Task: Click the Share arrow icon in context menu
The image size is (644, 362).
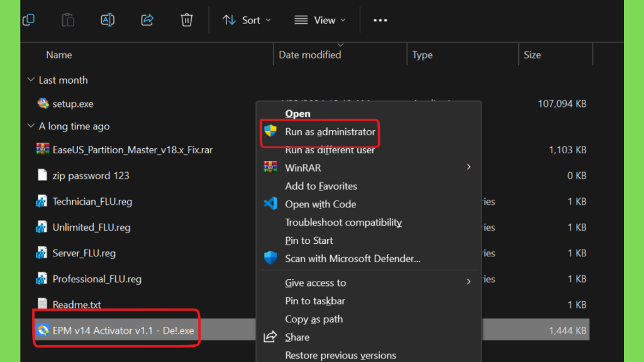Action: [270, 337]
